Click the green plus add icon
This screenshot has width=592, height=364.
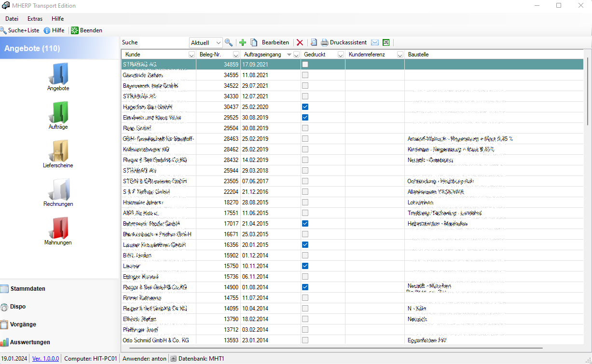[x=243, y=42]
